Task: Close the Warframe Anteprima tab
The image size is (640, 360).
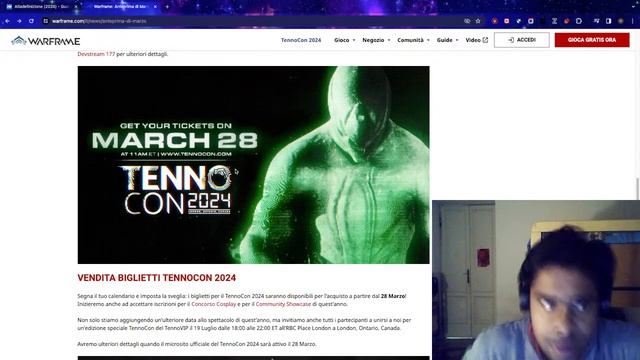Action: click(x=155, y=7)
